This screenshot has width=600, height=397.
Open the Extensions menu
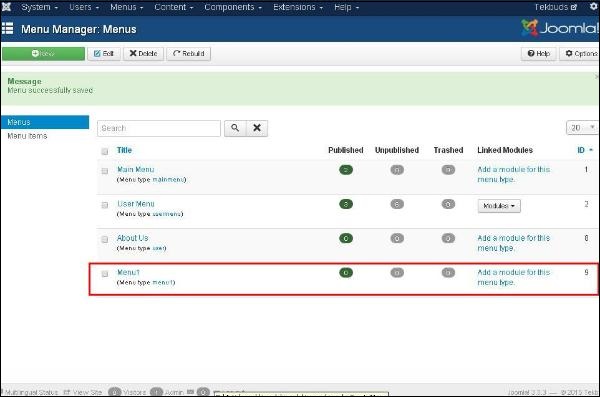pyautogui.click(x=298, y=7)
